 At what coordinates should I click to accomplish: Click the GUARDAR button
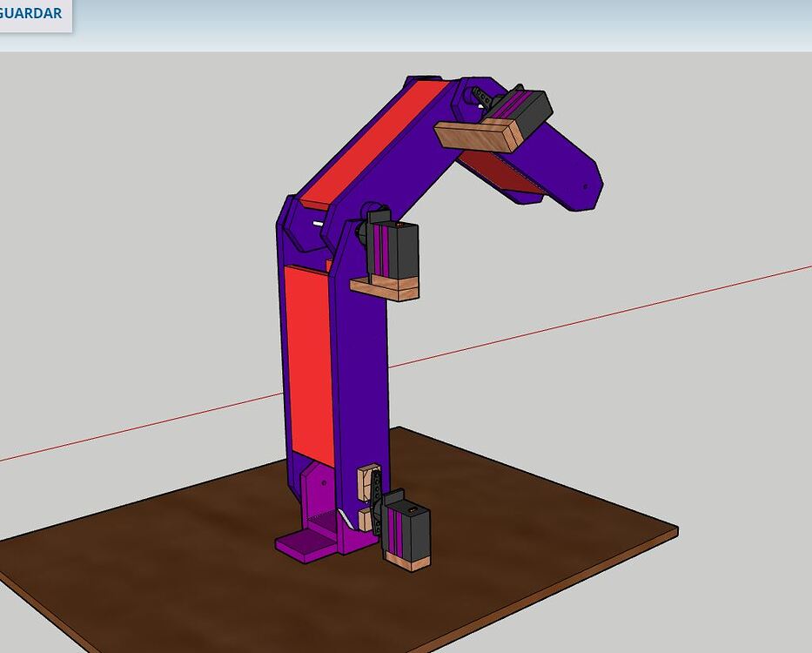point(30,13)
